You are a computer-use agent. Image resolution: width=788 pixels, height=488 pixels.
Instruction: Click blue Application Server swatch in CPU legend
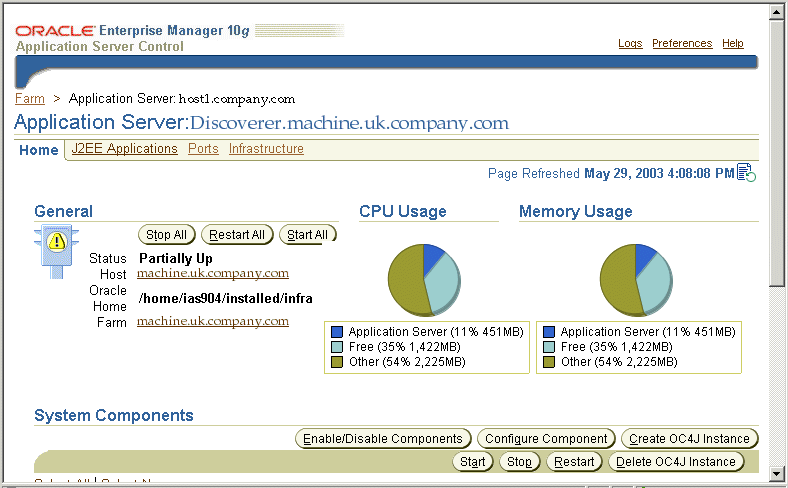coord(337,332)
